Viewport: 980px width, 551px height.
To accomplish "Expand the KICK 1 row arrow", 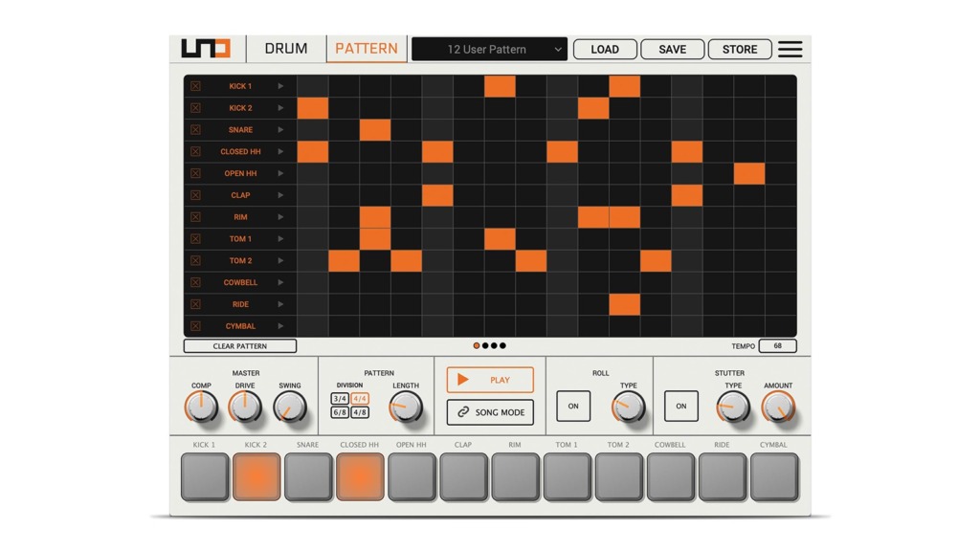I will (280, 86).
